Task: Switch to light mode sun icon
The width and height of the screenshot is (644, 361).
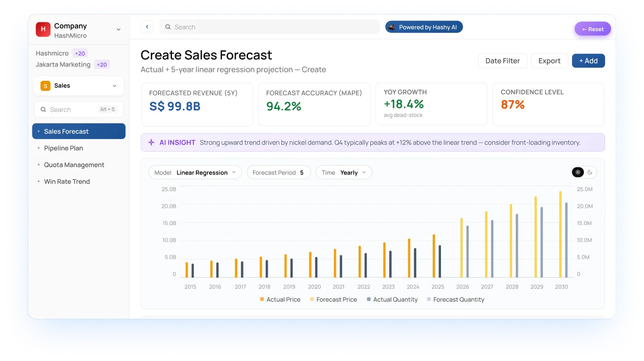Action: [x=578, y=172]
